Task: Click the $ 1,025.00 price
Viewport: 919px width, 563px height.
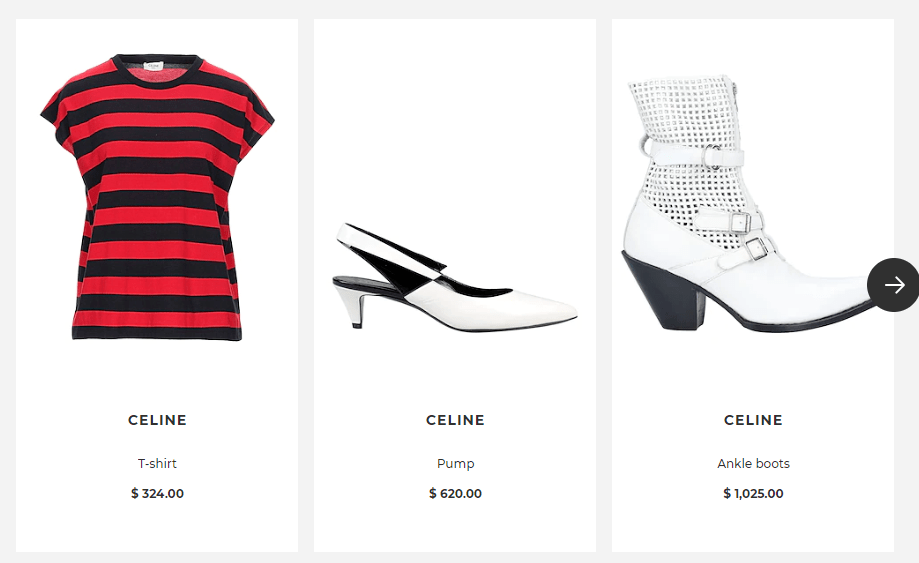Action: pyautogui.click(x=753, y=493)
